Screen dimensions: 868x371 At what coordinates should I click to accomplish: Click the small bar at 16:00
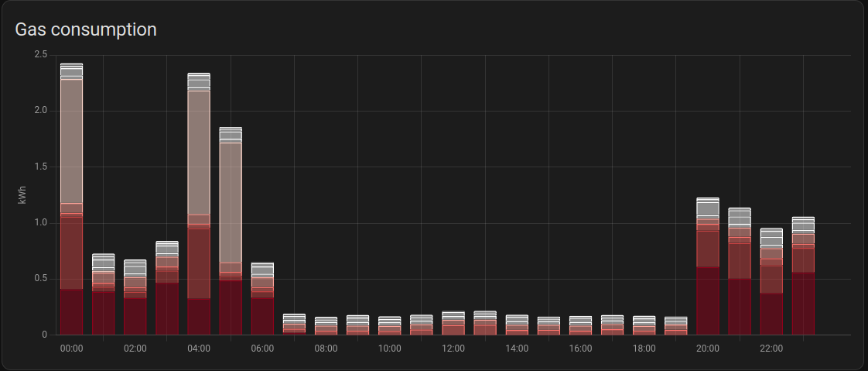tap(580, 326)
